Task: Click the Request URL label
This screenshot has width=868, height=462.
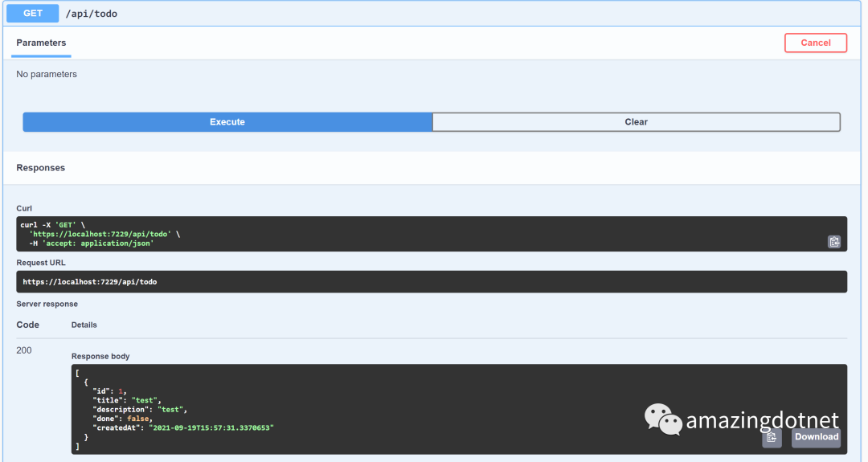Action: click(40, 263)
